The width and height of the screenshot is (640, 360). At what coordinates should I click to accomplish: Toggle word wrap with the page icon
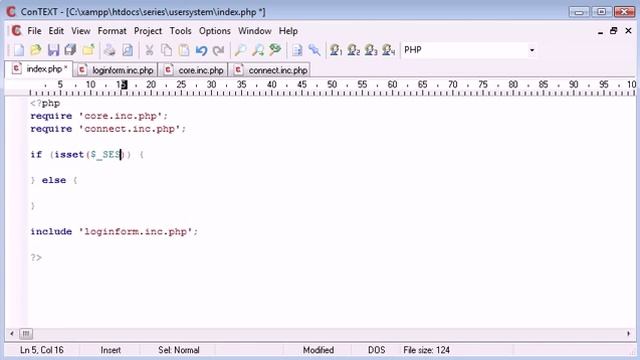click(297, 50)
